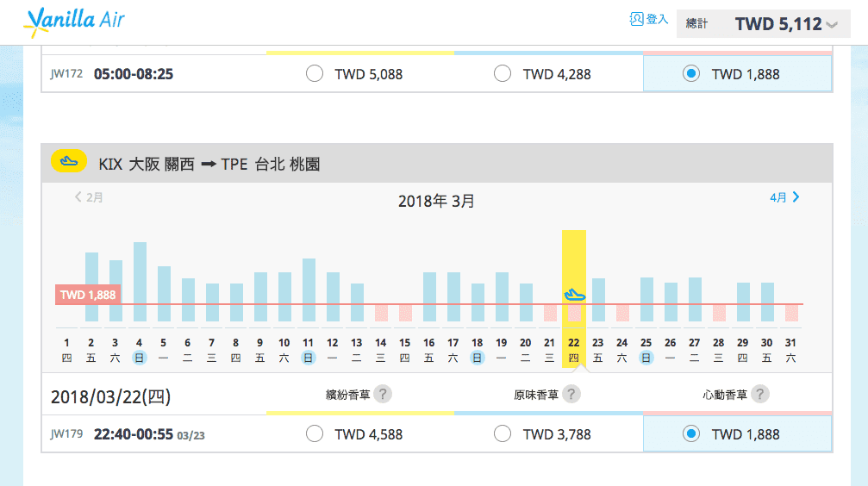
Task: Click the 繽紛香草 fare column label
Action: point(347,395)
